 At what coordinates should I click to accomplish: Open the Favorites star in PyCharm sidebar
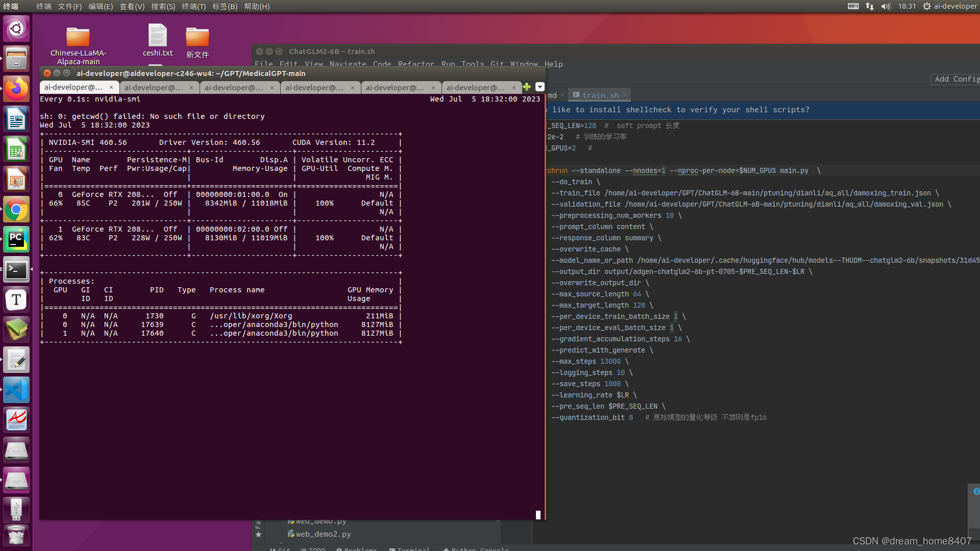pyautogui.click(x=258, y=535)
